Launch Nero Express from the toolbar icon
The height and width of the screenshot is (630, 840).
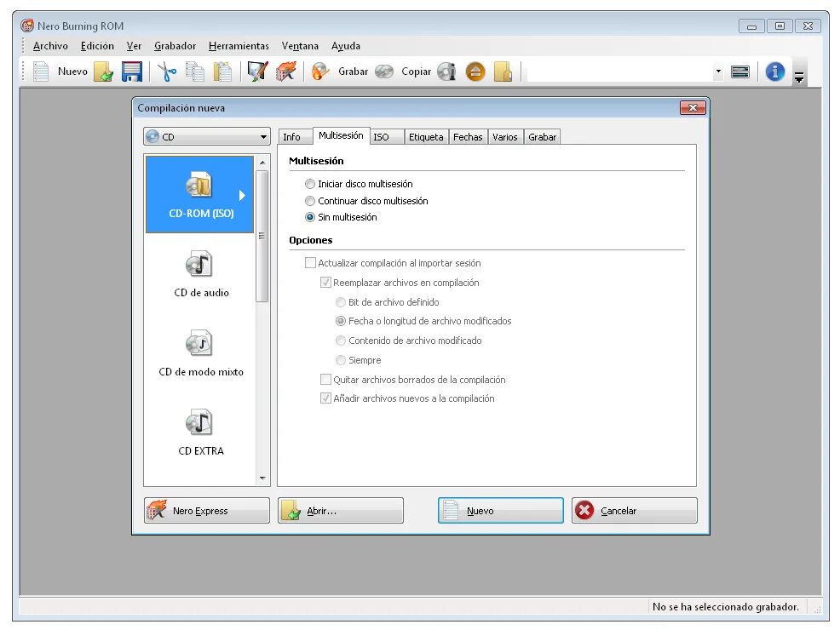point(285,72)
